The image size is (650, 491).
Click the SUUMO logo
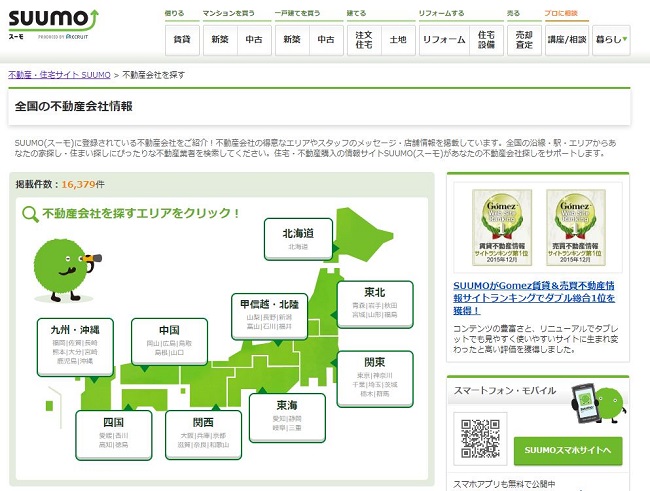tap(53, 24)
